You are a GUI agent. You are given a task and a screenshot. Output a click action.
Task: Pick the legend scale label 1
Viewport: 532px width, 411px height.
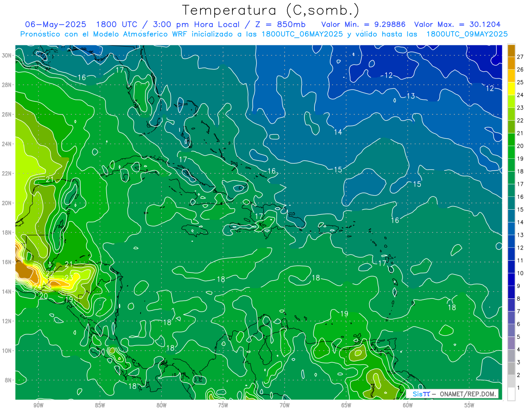pos(519,388)
